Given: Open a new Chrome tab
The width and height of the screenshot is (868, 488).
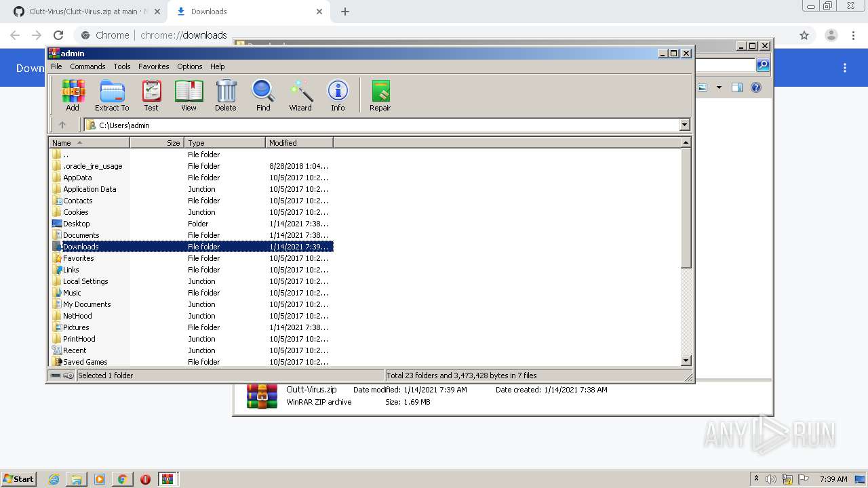Looking at the screenshot, I should point(345,12).
